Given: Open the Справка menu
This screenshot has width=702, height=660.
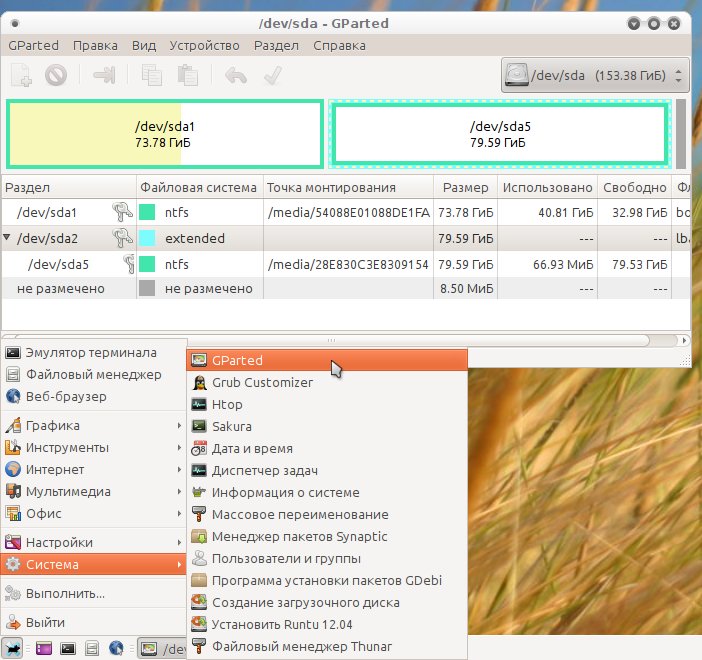Looking at the screenshot, I should pos(339,46).
